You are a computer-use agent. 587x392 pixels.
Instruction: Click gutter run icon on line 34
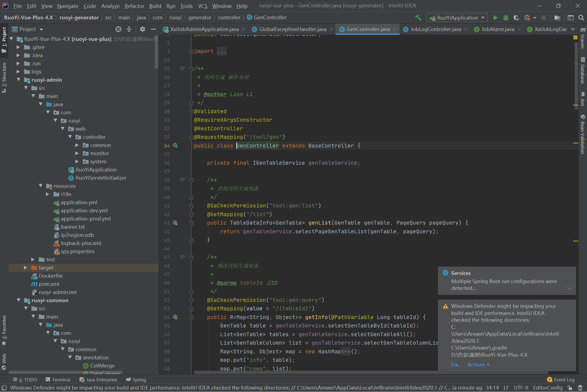tap(175, 146)
